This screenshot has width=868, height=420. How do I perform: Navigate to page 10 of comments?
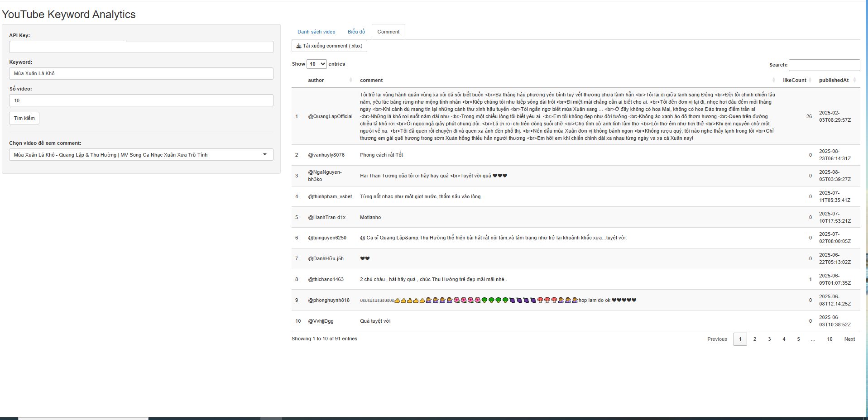830,339
